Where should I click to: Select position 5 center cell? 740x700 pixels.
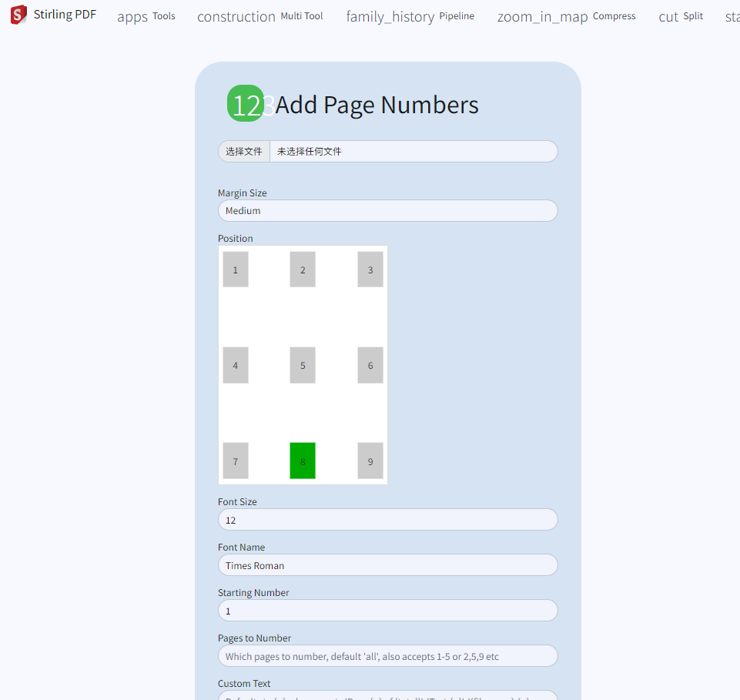[303, 365]
